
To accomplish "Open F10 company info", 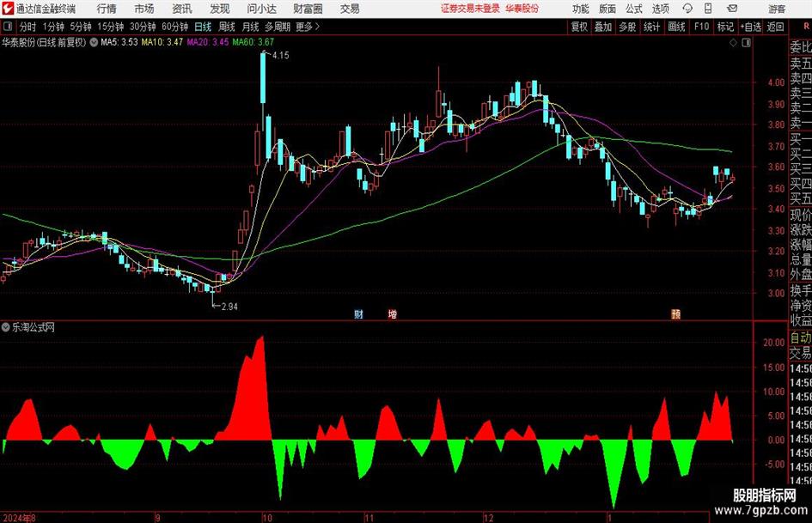I will (x=701, y=27).
